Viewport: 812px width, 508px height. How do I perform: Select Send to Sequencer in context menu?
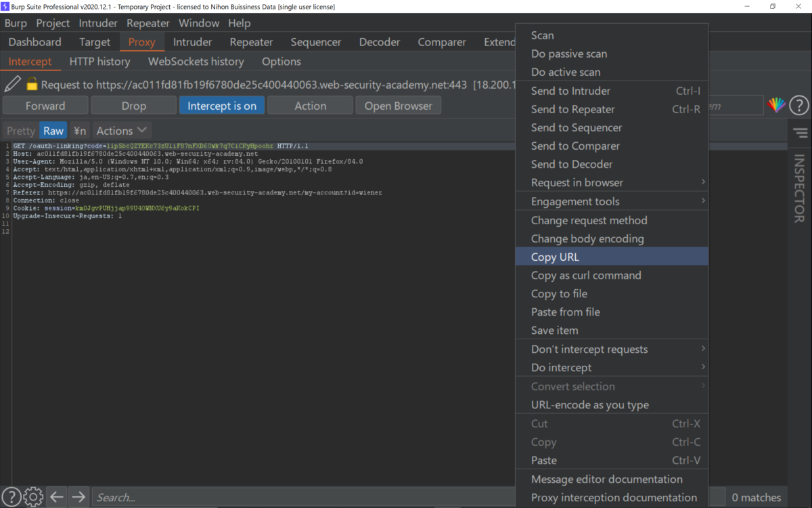tap(612, 127)
